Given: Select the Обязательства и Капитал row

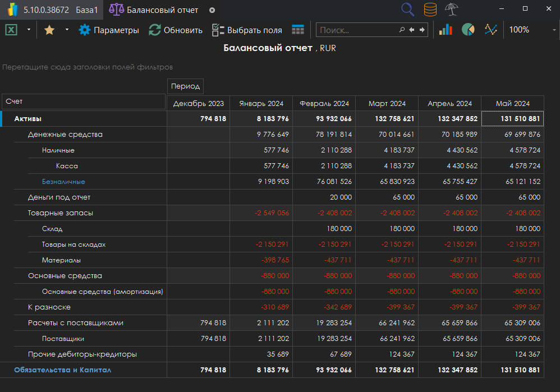Looking at the screenshot, I should (x=62, y=370).
